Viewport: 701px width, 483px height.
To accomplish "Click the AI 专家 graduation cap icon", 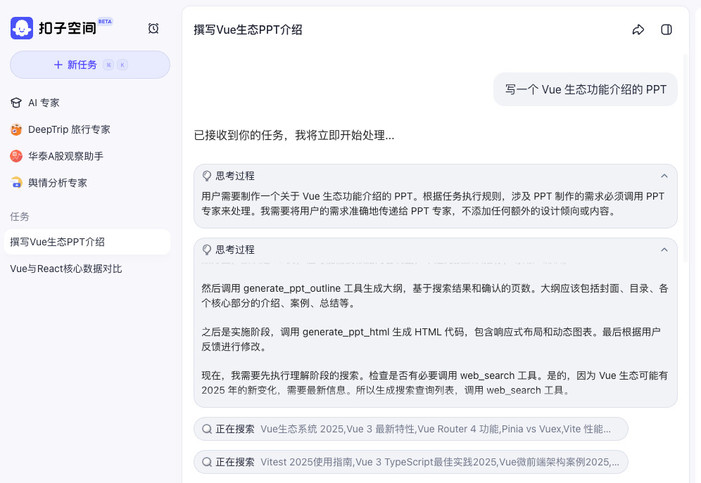I will pos(16,103).
